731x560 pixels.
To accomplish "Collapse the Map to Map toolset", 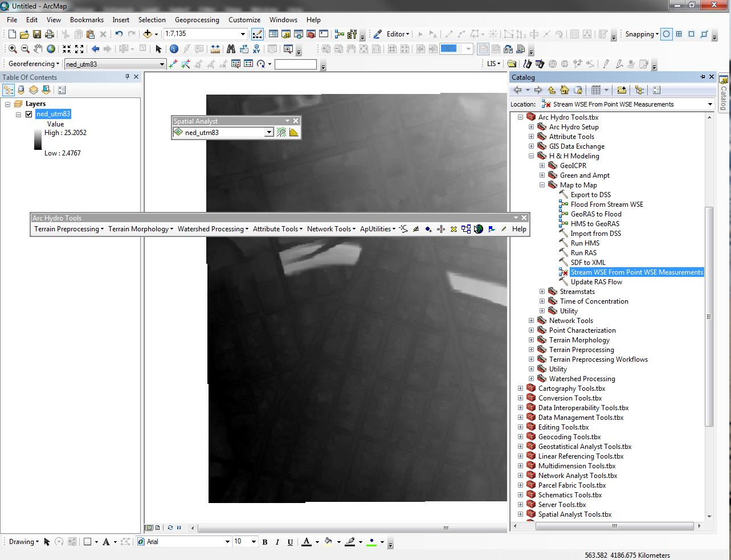I will pyautogui.click(x=542, y=185).
